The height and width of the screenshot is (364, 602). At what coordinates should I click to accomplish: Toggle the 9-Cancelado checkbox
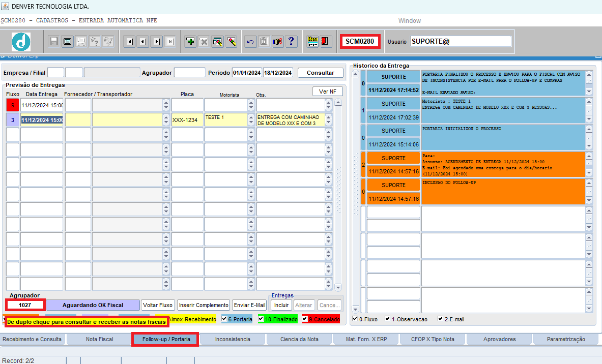[x=305, y=319]
